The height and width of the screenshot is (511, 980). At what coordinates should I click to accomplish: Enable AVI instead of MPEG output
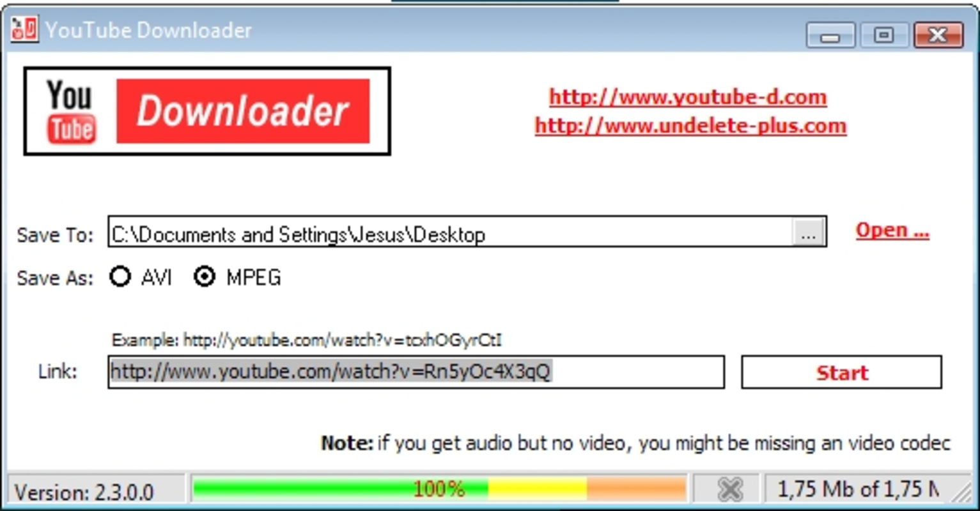point(120,277)
